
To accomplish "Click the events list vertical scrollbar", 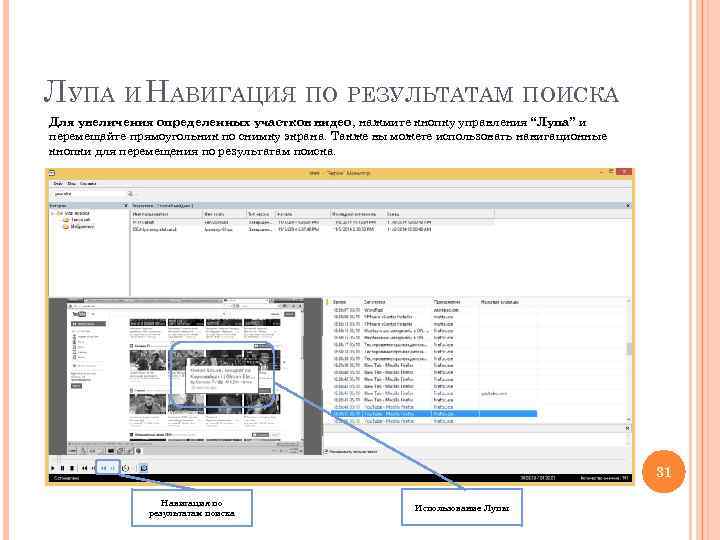I will pos(629,360).
